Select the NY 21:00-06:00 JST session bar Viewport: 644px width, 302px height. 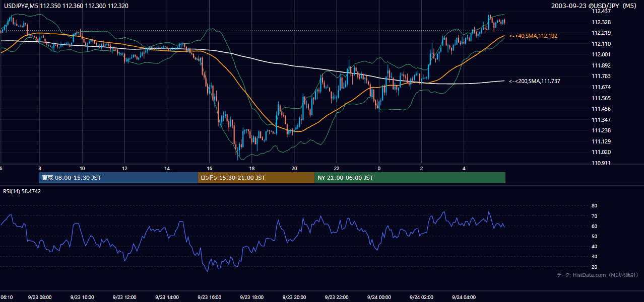(410, 178)
